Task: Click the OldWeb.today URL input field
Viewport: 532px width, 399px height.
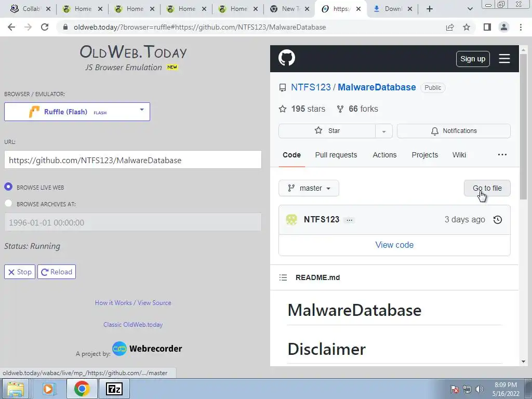Action: coord(132,160)
